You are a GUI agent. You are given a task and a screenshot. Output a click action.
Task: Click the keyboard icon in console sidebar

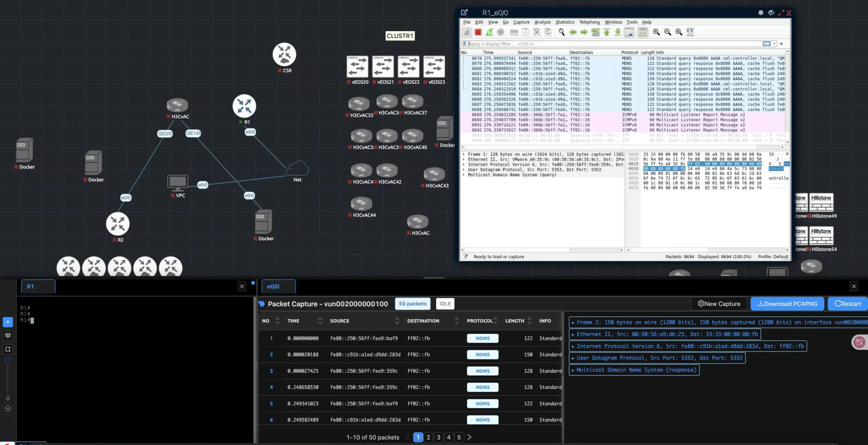click(x=8, y=335)
